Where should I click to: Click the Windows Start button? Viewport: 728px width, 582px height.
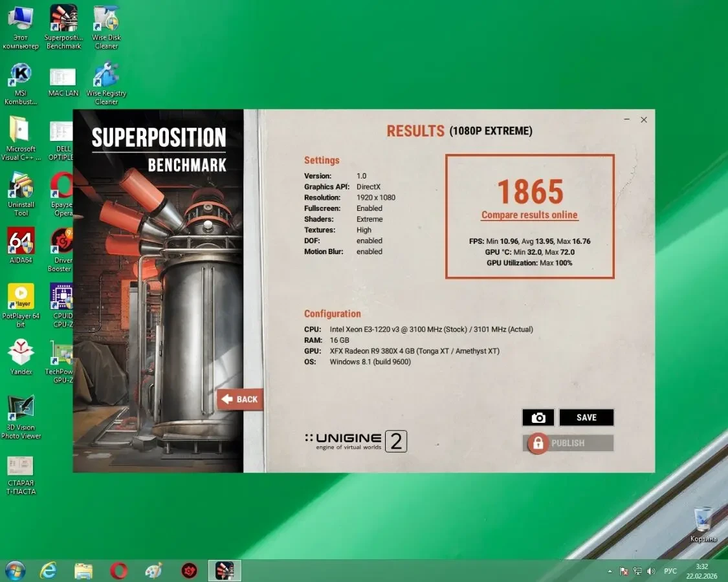[15, 571]
